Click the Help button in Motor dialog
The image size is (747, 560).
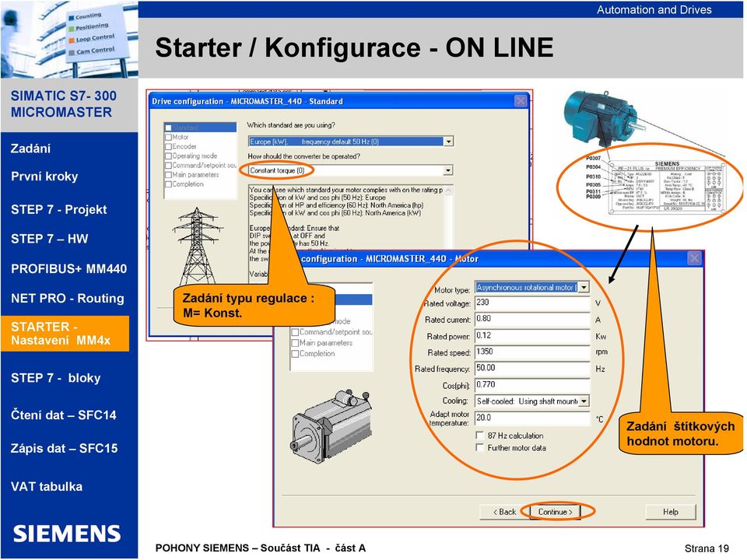click(x=670, y=512)
